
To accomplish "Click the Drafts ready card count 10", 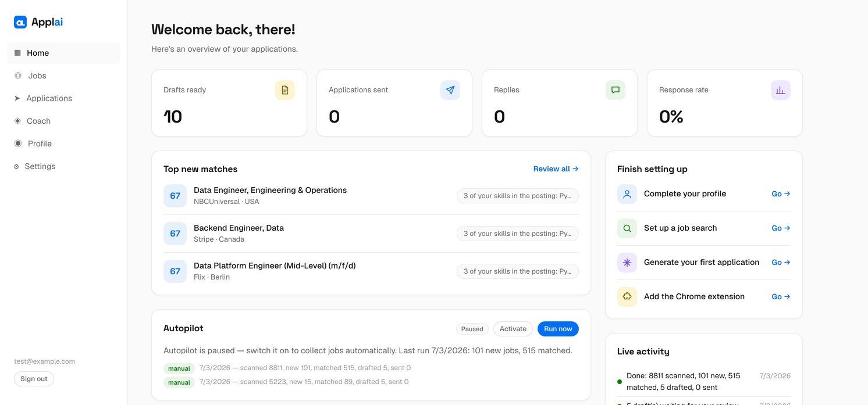I will click(173, 117).
